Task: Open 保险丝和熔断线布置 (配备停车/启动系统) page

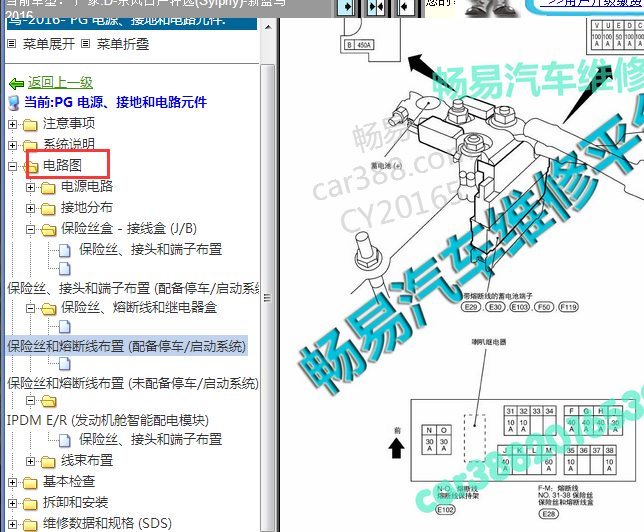Action: tap(126, 346)
